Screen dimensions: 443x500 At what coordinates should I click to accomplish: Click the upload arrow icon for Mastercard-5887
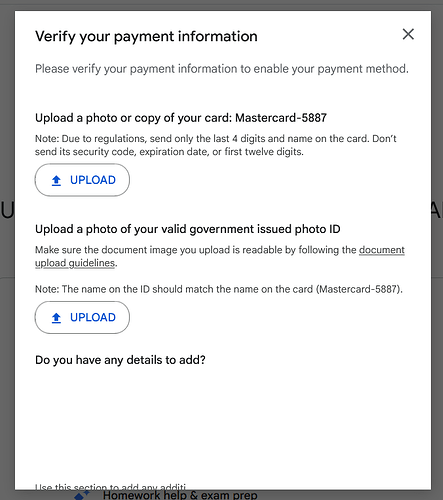click(56, 180)
